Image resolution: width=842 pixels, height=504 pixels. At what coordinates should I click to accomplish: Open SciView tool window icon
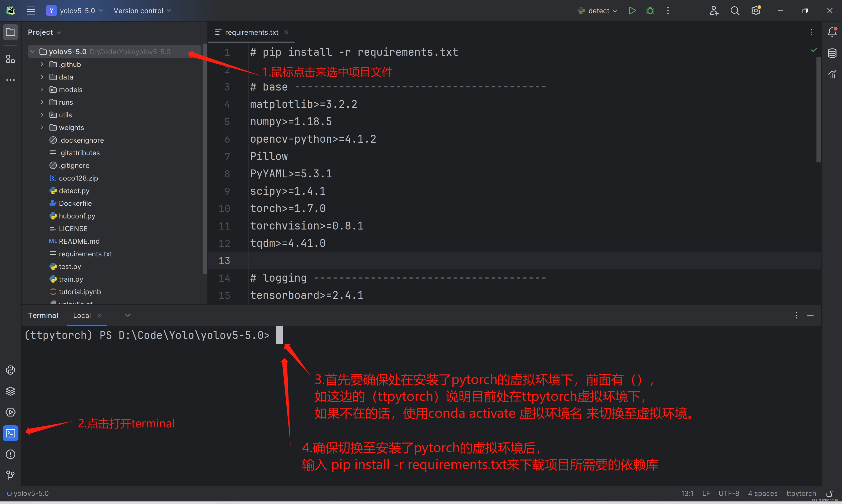point(832,74)
